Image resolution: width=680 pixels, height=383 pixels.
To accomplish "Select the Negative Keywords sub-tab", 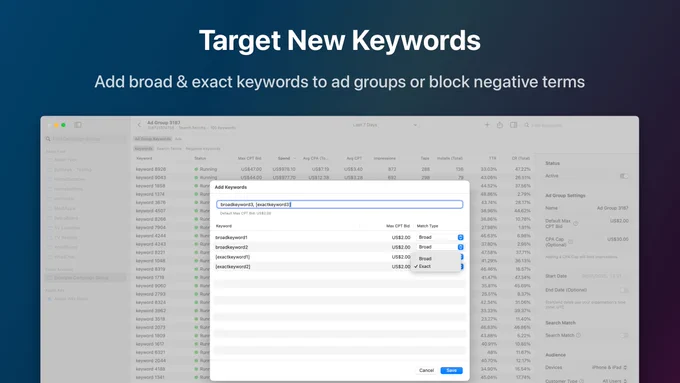I will (x=203, y=149).
